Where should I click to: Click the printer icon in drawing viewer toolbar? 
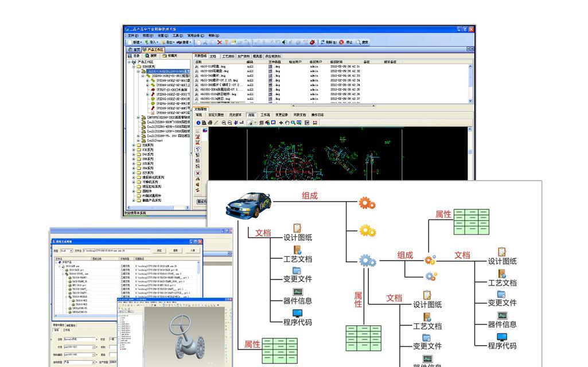coord(210,123)
